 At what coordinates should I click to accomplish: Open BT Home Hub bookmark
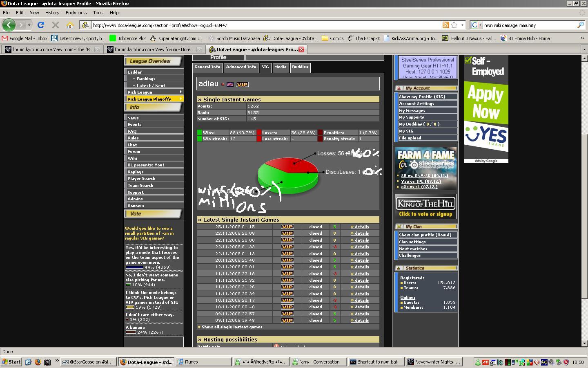coord(526,38)
